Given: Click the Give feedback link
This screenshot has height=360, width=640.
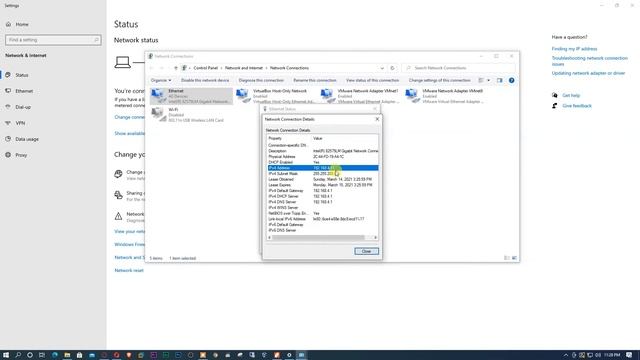Looking at the screenshot, I should [x=577, y=106].
